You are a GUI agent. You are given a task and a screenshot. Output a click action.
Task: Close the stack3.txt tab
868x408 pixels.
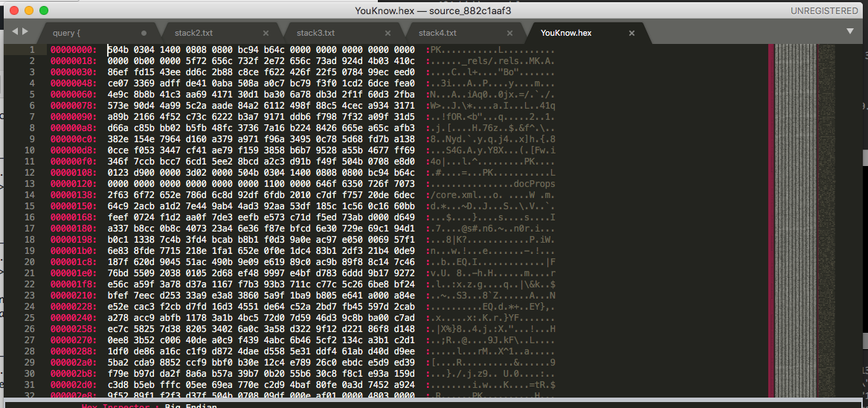(x=388, y=34)
